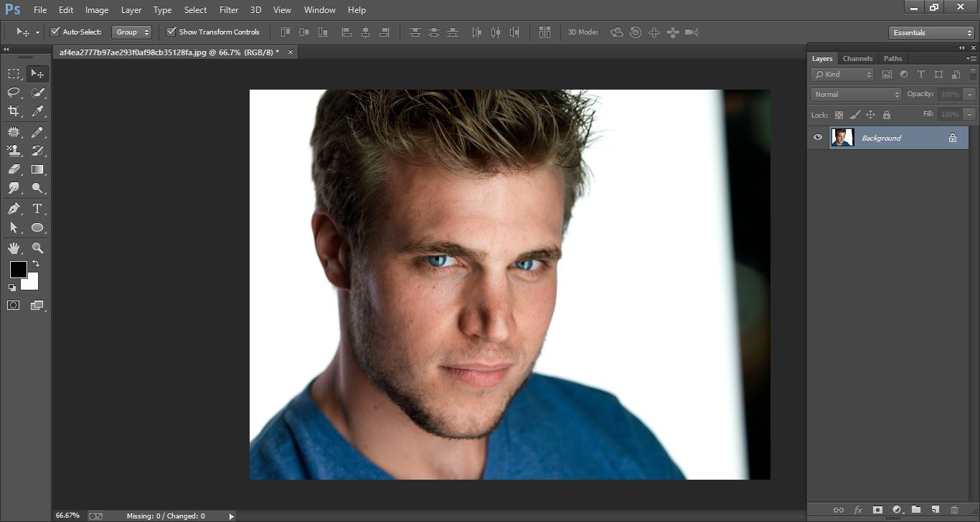Screen dimensions: 980x522
Task: Click the Delete layer trash icon
Action: 954,510
